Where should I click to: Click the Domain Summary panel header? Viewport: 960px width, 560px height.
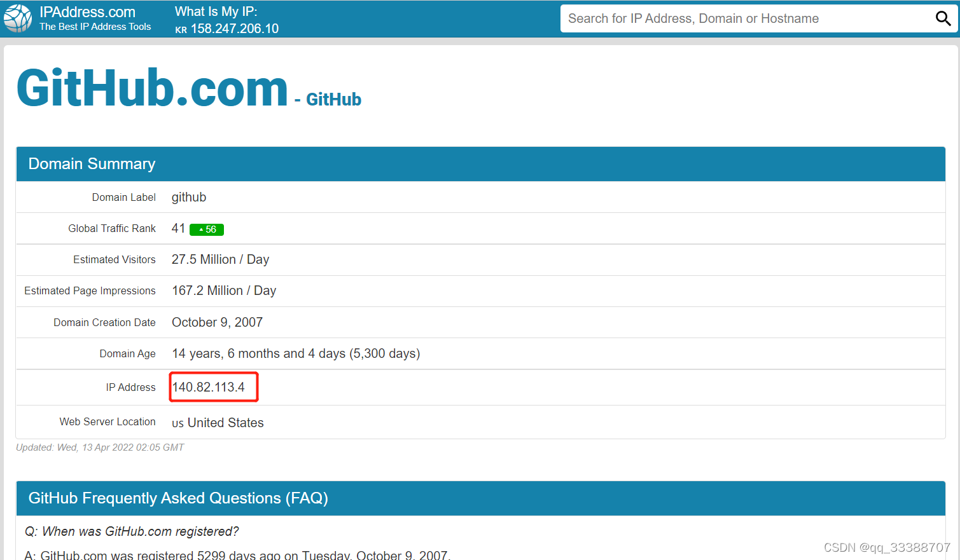(x=480, y=164)
